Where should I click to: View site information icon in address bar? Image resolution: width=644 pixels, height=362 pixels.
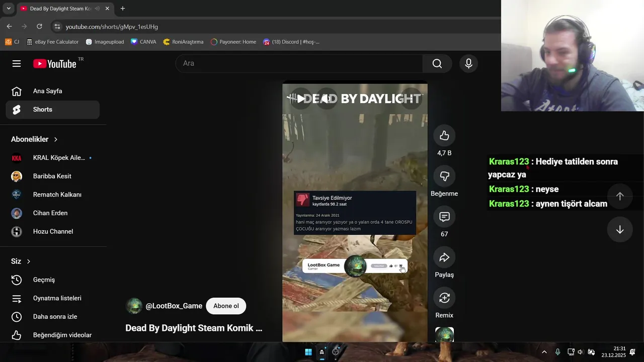(57, 27)
